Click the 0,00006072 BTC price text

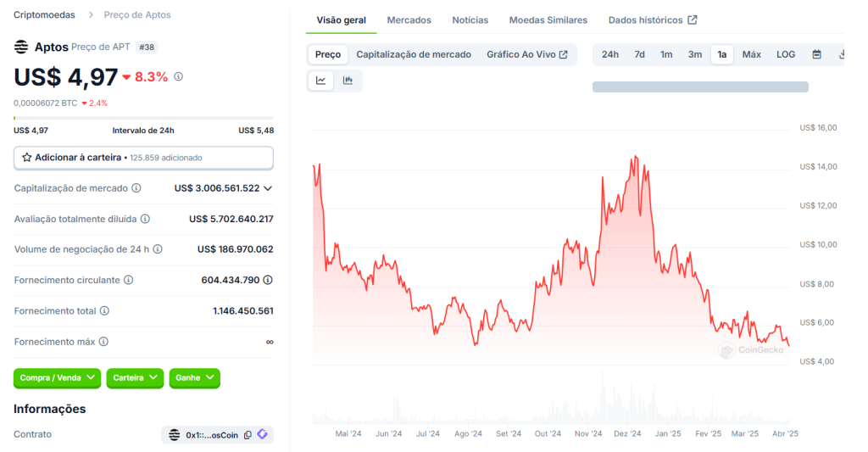tap(46, 103)
